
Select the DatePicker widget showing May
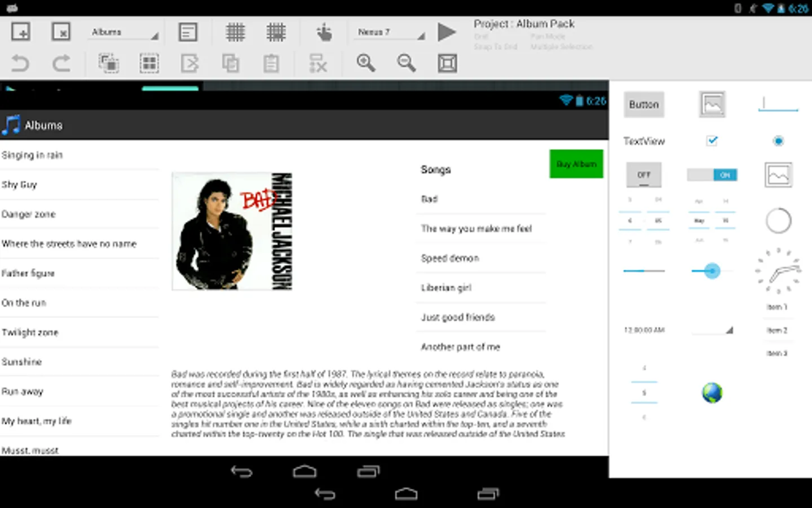pos(712,221)
